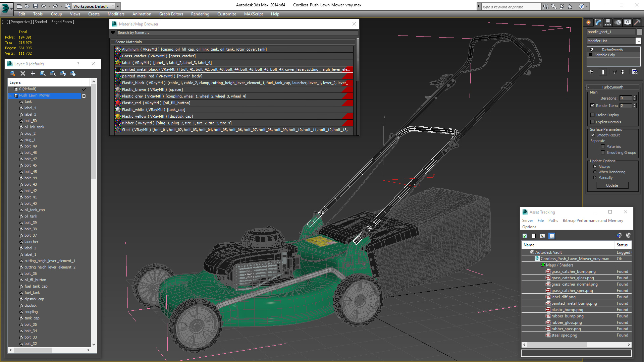Open the Modifier List dropdown

pos(638,41)
